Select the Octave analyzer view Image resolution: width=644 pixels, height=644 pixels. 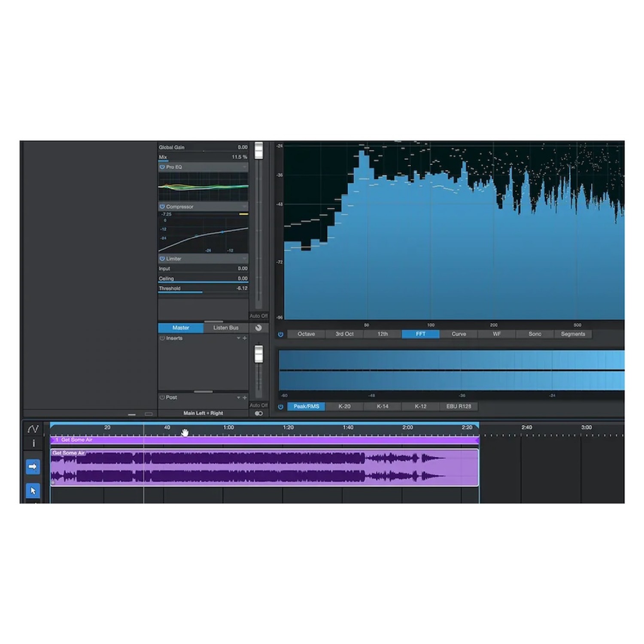point(306,334)
